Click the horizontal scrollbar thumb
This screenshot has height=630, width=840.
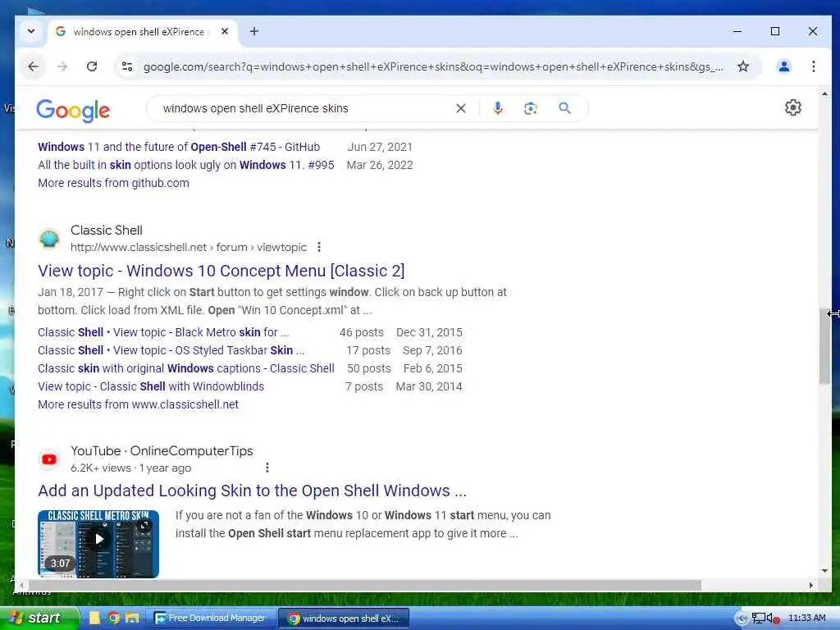pos(364,585)
